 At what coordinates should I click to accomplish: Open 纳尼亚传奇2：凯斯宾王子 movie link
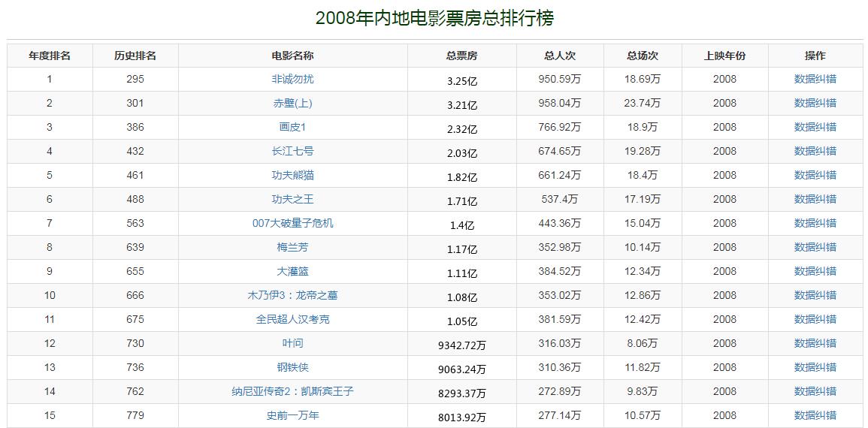(x=292, y=391)
